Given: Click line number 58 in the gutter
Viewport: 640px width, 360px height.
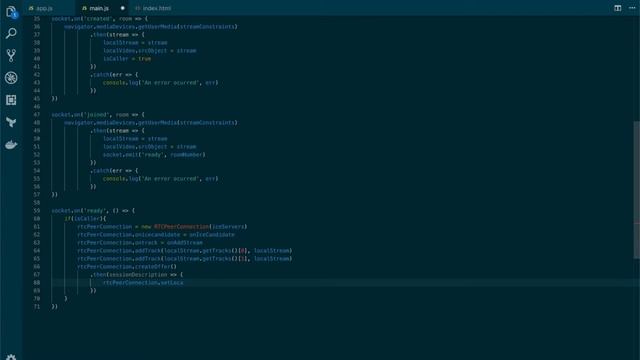Looking at the screenshot, I should click(x=37, y=202).
